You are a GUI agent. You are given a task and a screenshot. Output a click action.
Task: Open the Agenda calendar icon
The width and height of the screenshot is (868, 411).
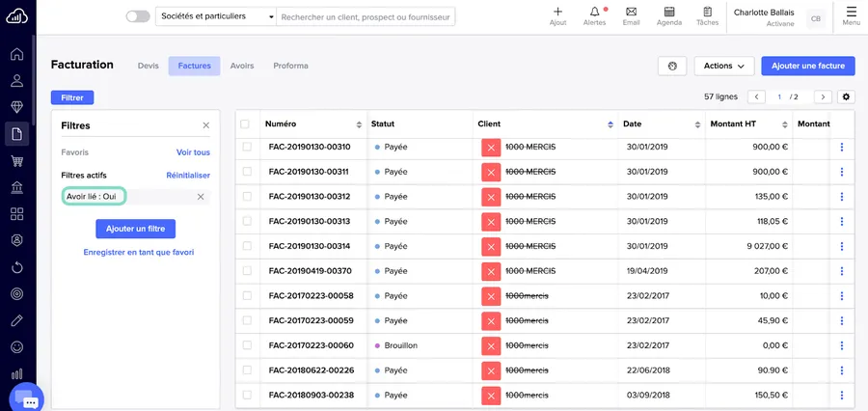[668, 13]
